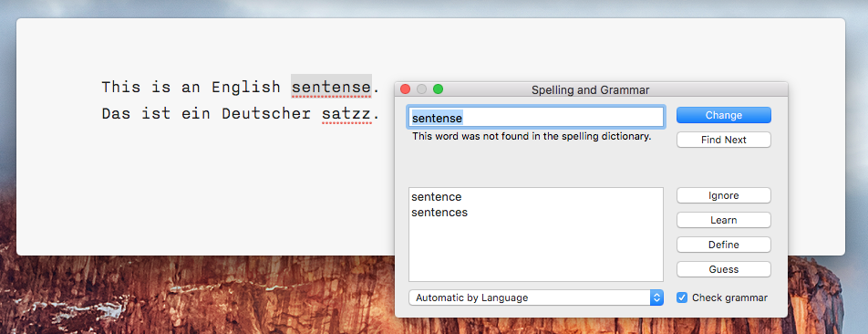Viewport: 868px width, 334px height.
Task: Click the Find Next button
Action: (x=724, y=140)
